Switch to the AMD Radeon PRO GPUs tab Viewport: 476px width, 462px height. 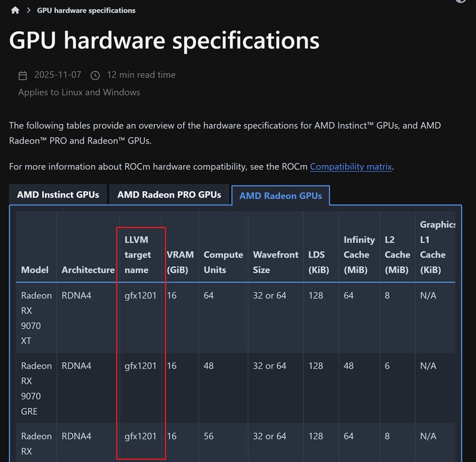(169, 195)
